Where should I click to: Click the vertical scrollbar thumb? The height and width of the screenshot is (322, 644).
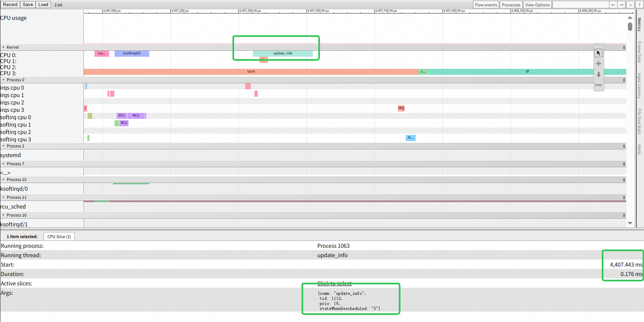pos(630,27)
